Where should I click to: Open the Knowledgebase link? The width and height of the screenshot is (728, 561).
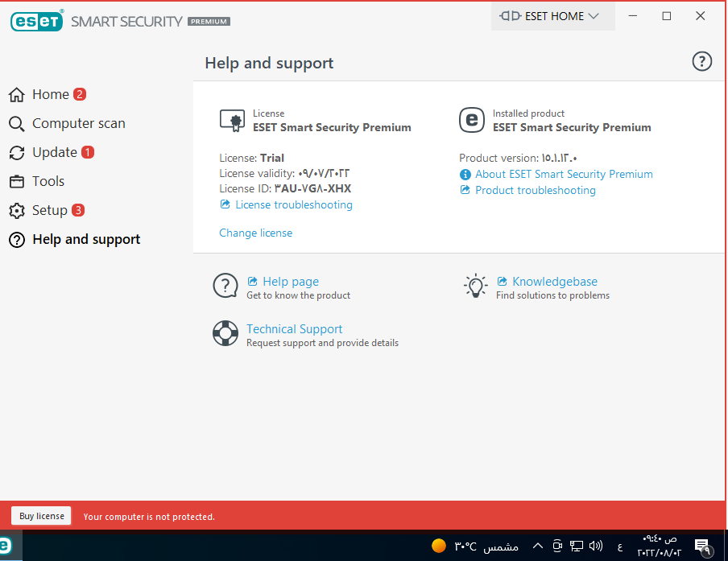[555, 282]
